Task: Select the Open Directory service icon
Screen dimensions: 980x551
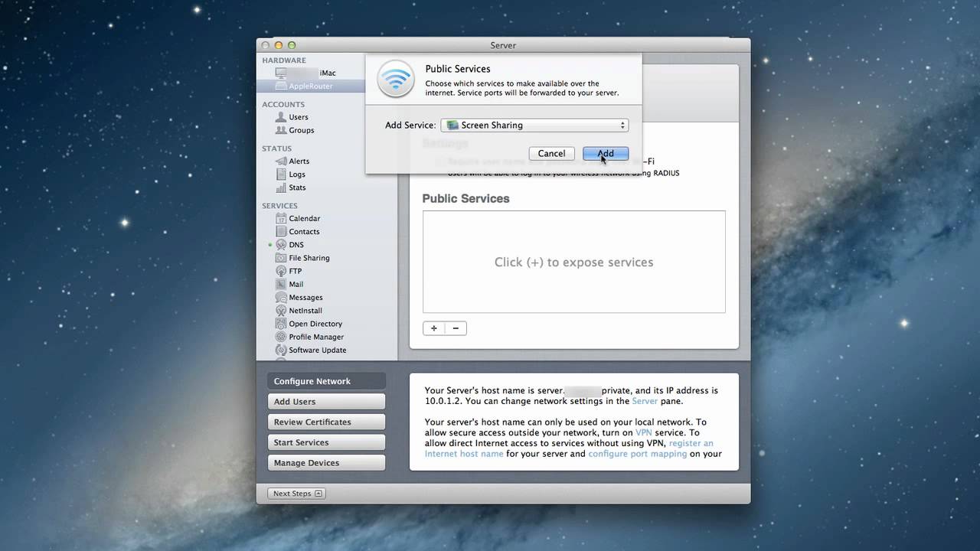Action: pos(281,324)
